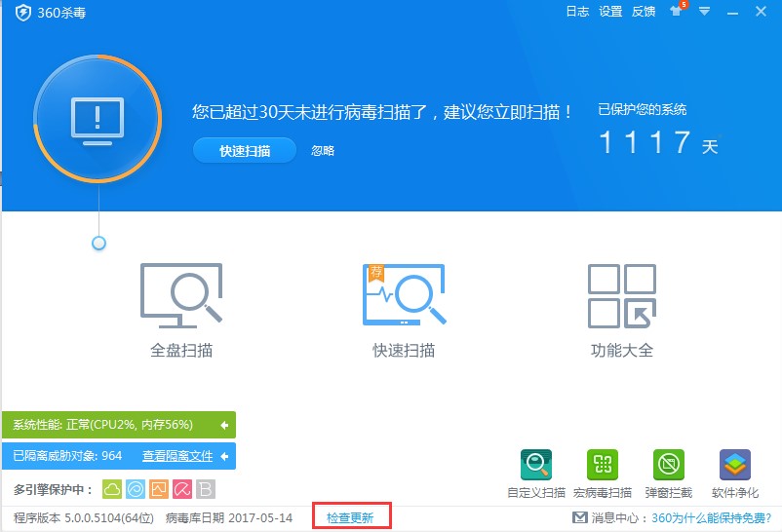Open the 设置 settings menu
782x532 pixels.
610,12
